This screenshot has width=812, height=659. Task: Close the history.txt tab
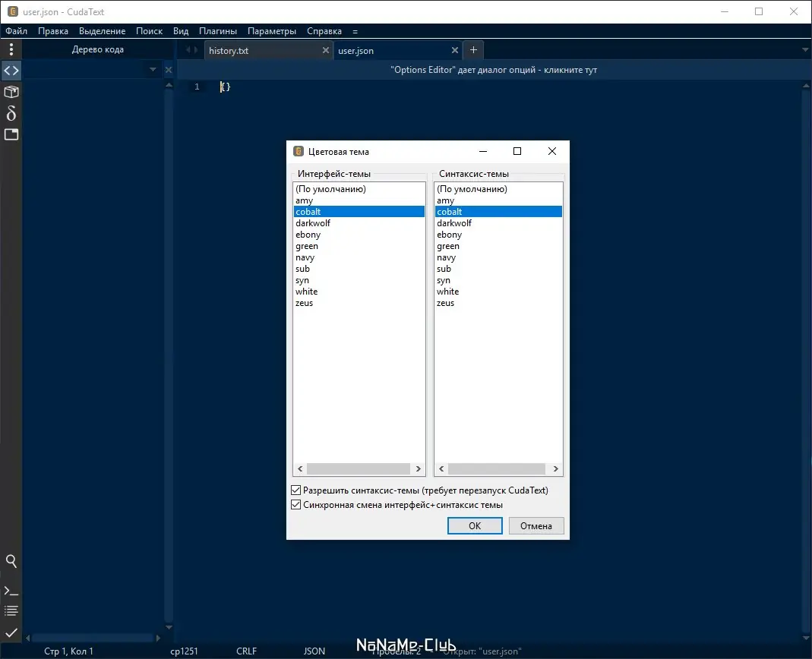[325, 50]
